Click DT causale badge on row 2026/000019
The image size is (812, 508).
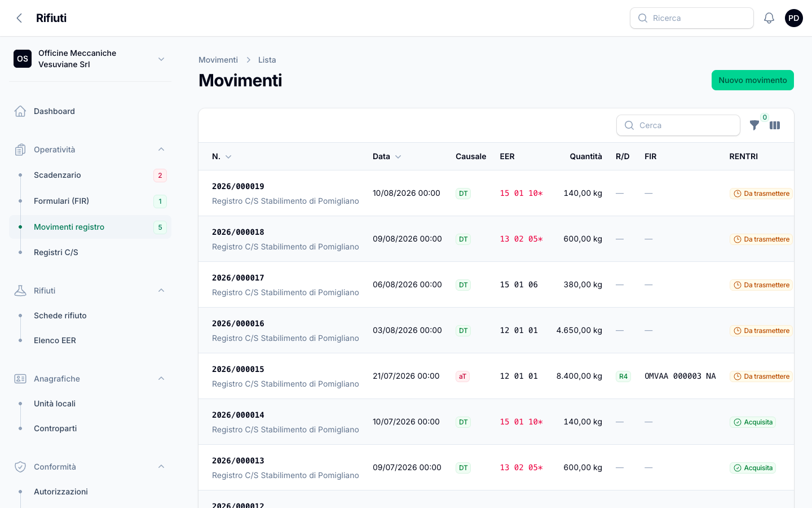click(463, 194)
